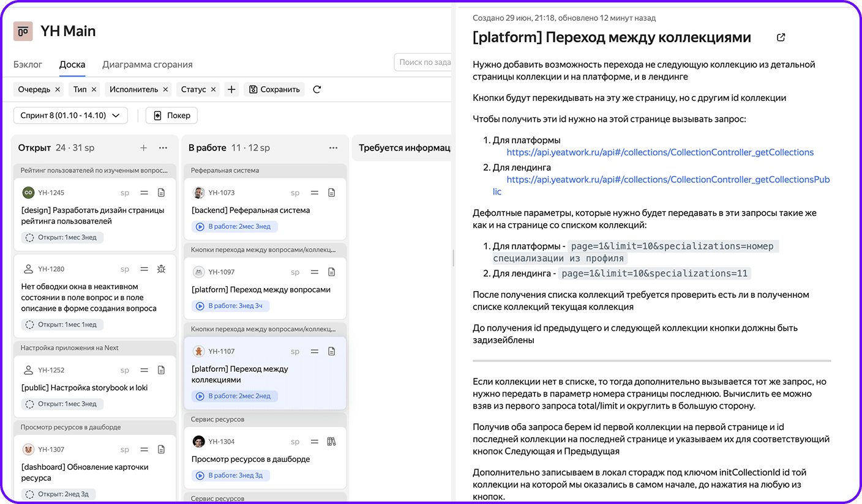
Task: Click bug type icon on YH-1280 card
Action: tap(162, 269)
